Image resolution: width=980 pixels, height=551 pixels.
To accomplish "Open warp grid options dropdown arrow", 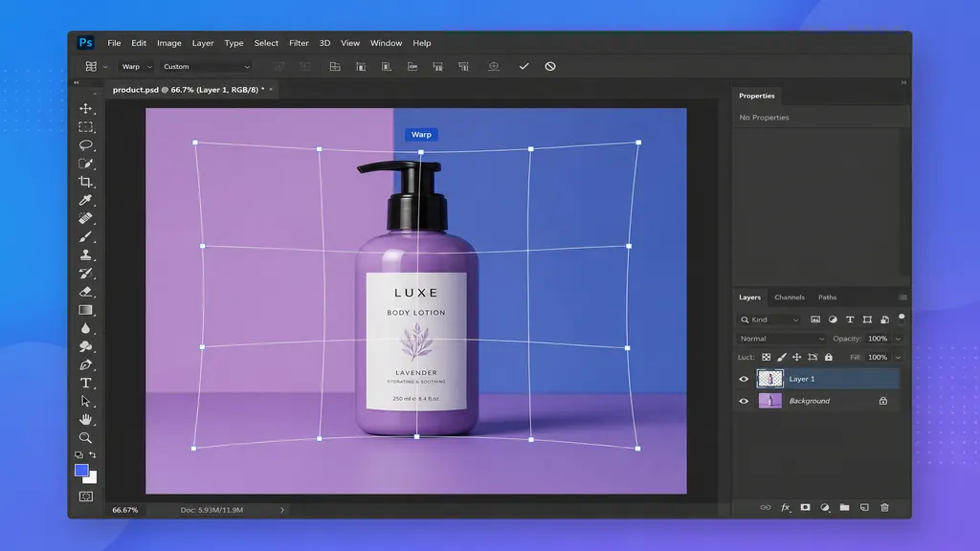I will 105,67.
